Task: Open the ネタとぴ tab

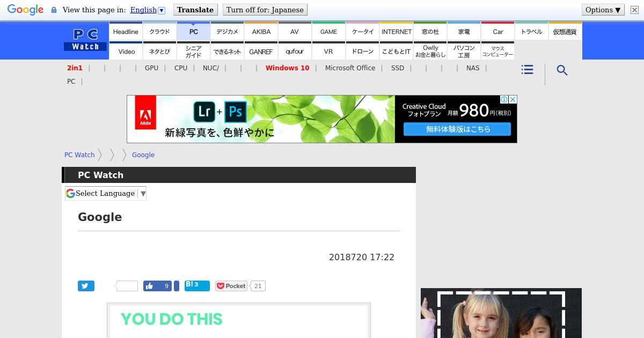Action: [159, 51]
